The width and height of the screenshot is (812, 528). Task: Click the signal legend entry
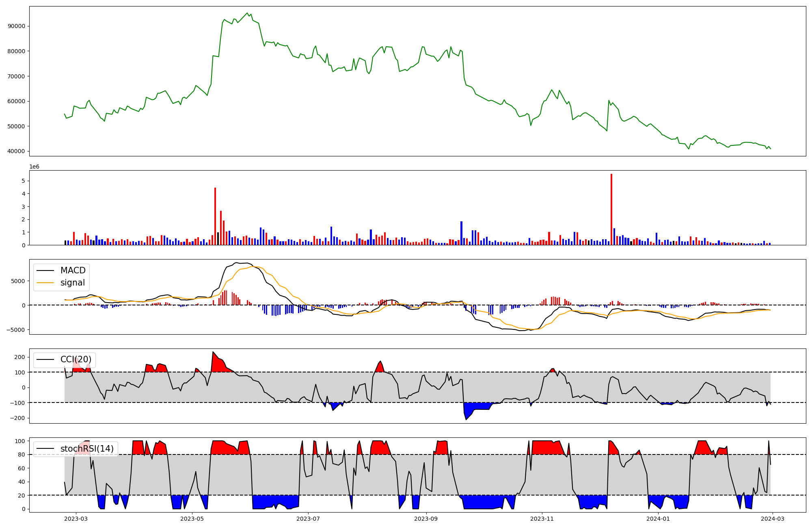(x=73, y=283)
